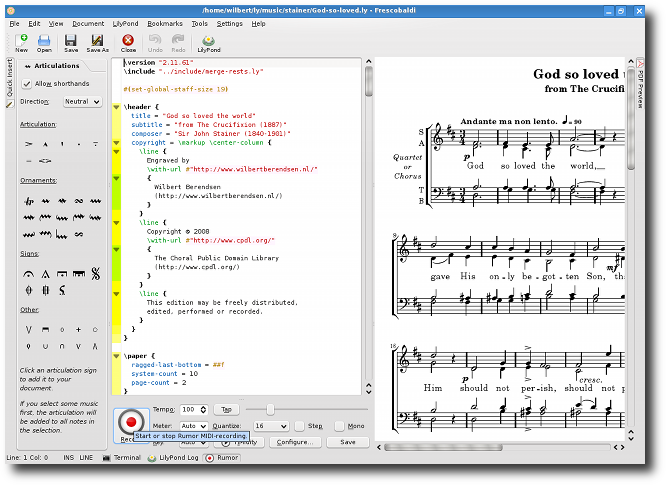Click the Save button in Rumor panel
The width and height of the screenshot is (666, 485).
coord(348,442)
